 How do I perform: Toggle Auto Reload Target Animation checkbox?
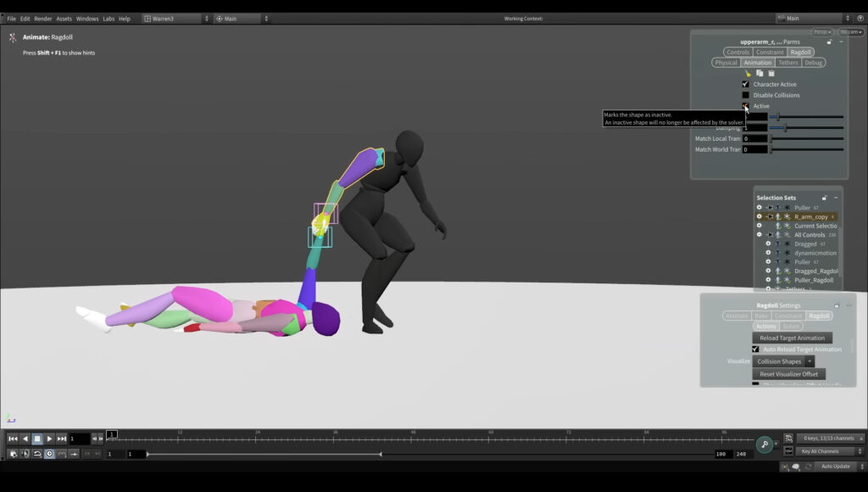pos(755,349)
